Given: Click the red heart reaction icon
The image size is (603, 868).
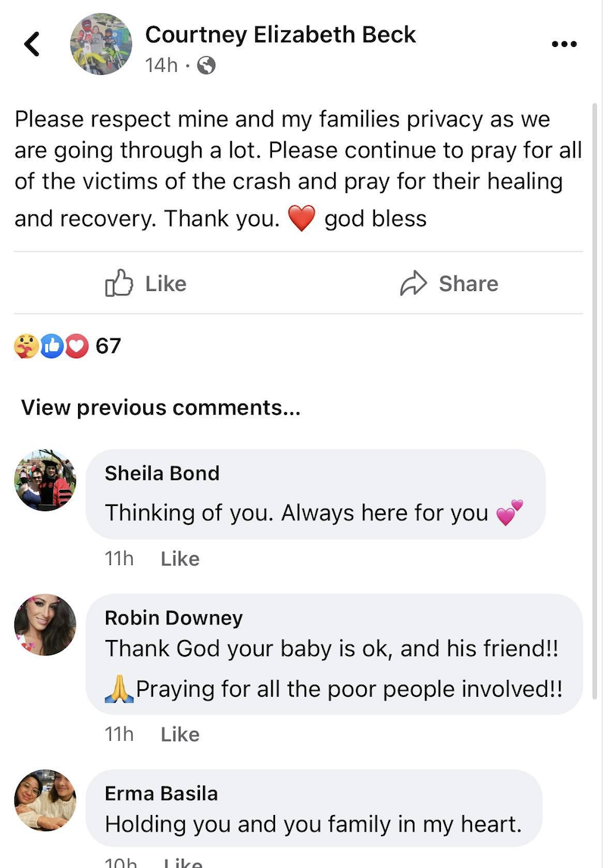Looking at the screenshot, I should pos(76,346).
